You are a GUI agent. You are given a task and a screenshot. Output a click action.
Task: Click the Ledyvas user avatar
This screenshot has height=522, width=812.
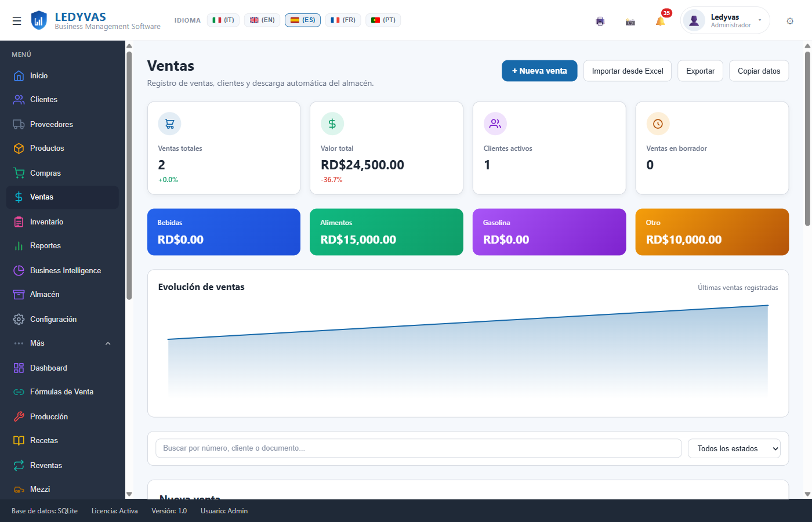pyautogui.click(x=694, y=20)
